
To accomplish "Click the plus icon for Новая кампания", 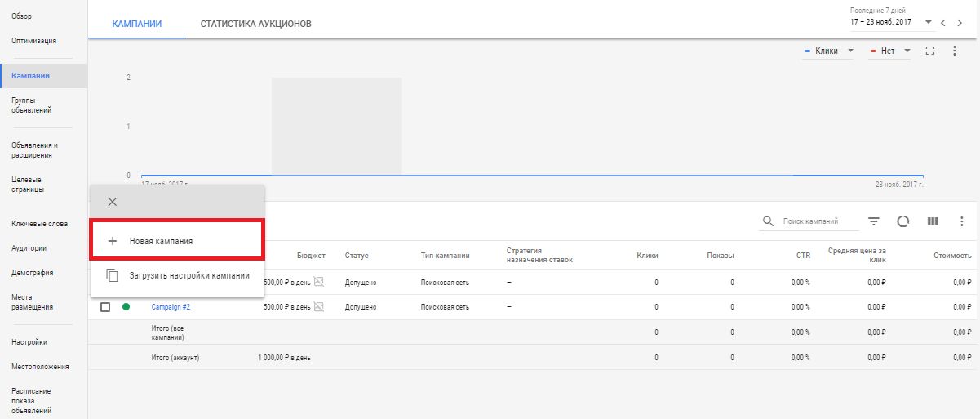I will click(x=113, y=242).
